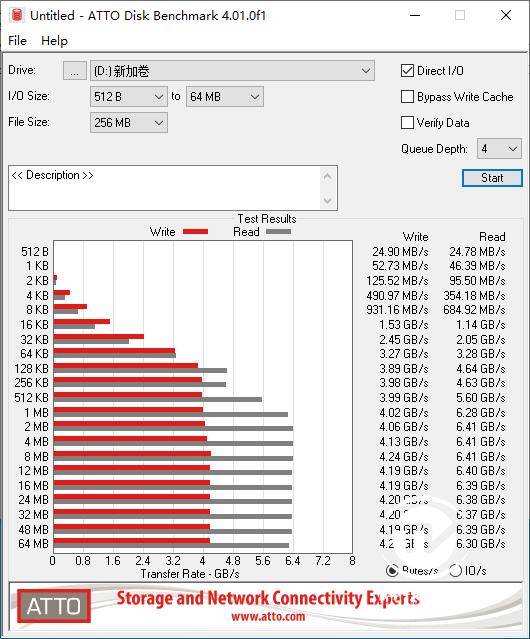The image size is (530, 639).
Task: Click the 512 KB row label
Action: point(31,398)
